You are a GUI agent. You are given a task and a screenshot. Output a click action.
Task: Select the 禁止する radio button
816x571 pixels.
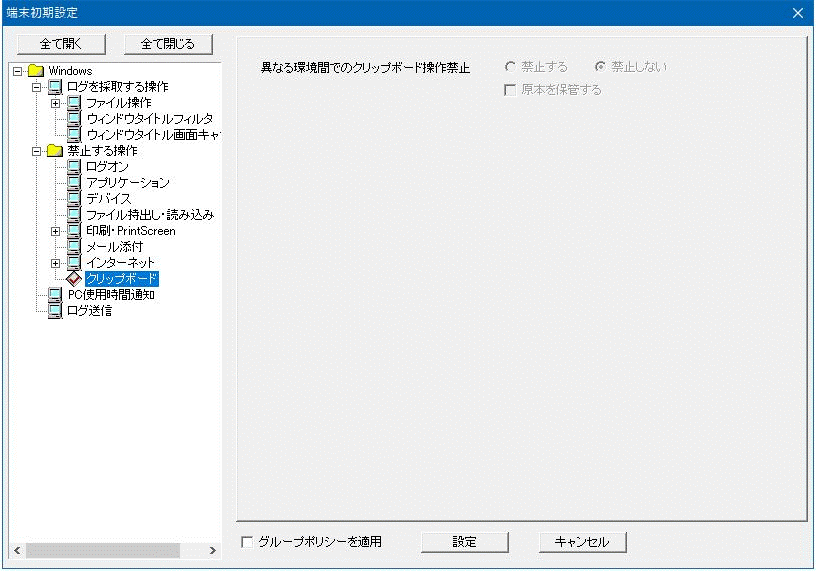pyautogui.click(x=510, y=67)
